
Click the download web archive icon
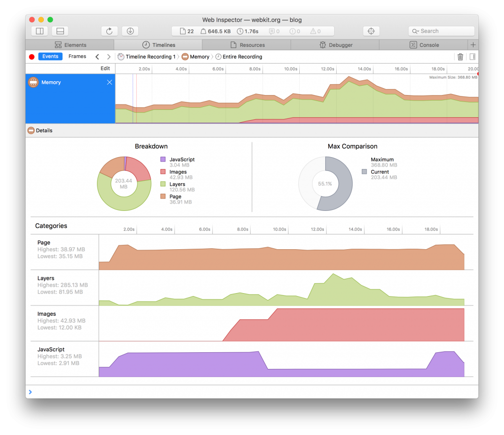(130, 31)
